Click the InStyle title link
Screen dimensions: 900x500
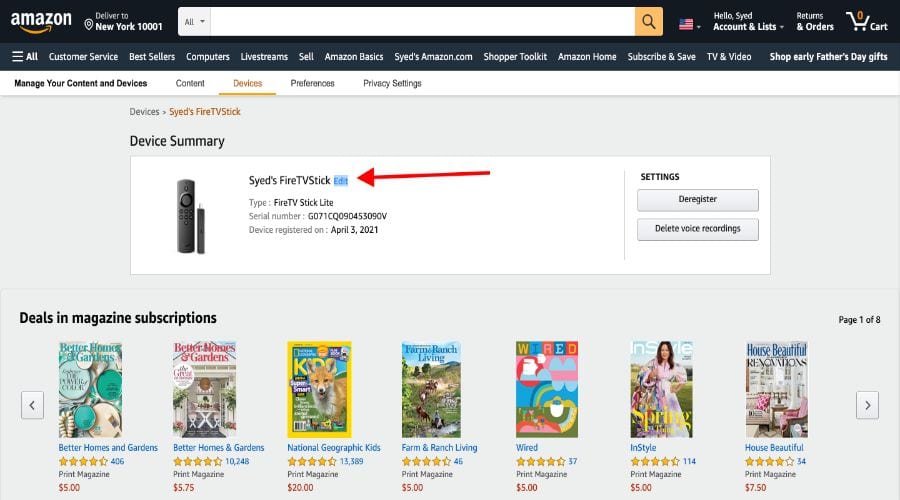pos(643,448)
